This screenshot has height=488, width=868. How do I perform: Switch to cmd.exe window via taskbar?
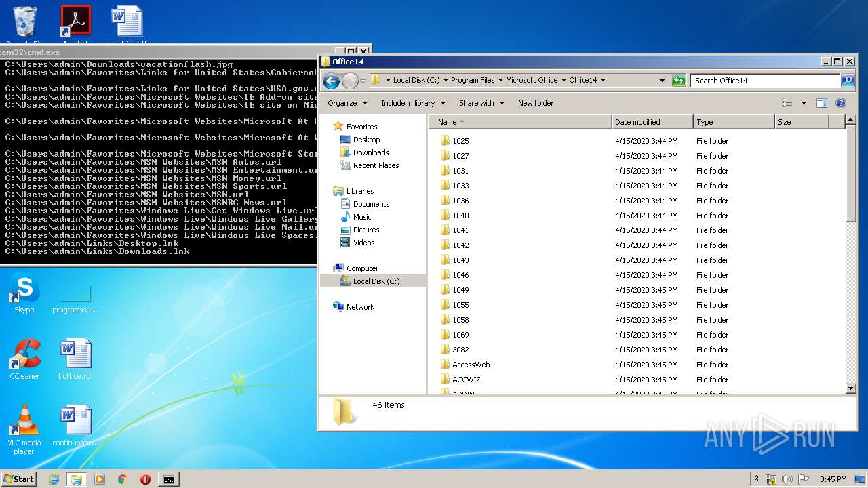coord(168,479)
